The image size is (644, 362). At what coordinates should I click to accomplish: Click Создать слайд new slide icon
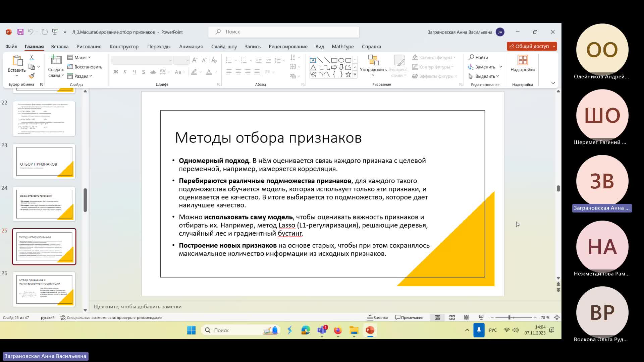pos(56,60)
